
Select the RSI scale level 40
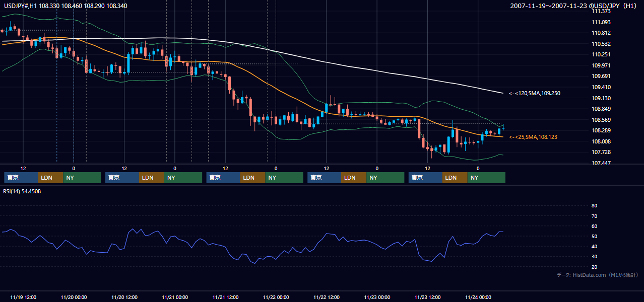click(594, 246)
